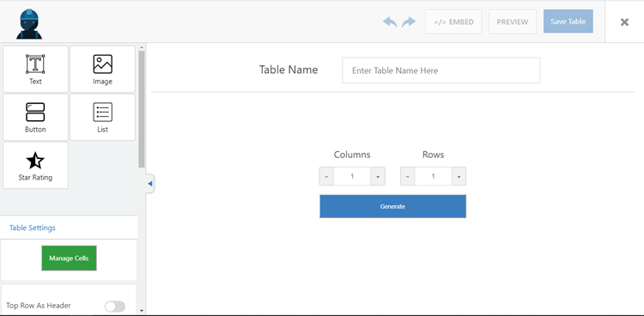
Task: Open Manage Cells
Action: point(69,258)
